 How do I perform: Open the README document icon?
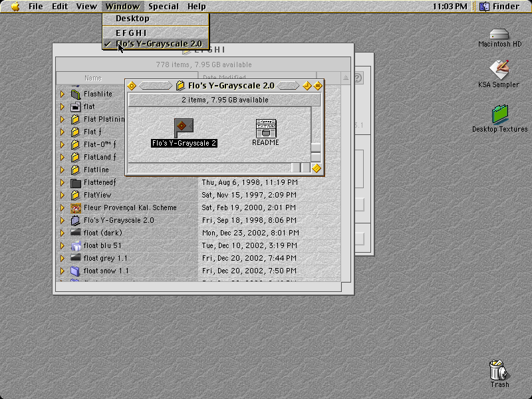265,128
